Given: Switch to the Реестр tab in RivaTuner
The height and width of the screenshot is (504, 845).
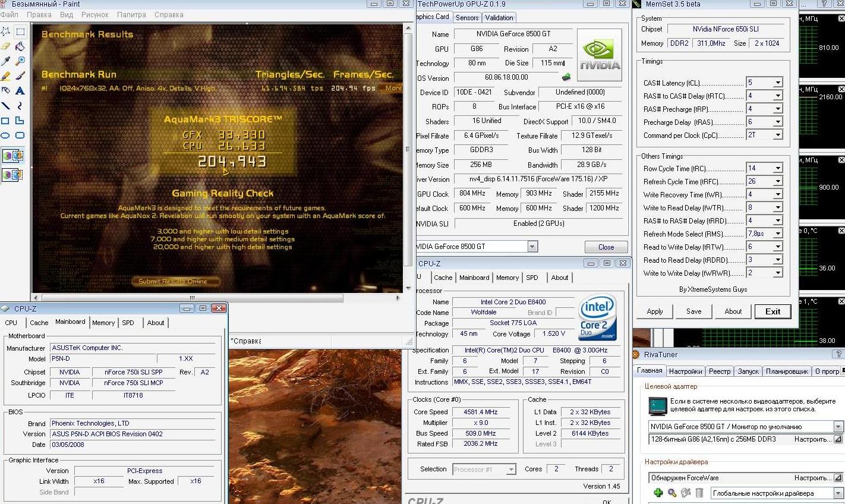Looking at the screenshot, I should (x=720, y=371).
